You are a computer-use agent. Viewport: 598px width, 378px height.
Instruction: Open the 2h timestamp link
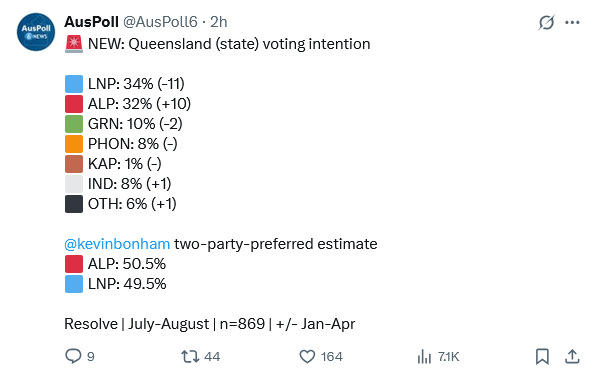click(x=219, y=22)
